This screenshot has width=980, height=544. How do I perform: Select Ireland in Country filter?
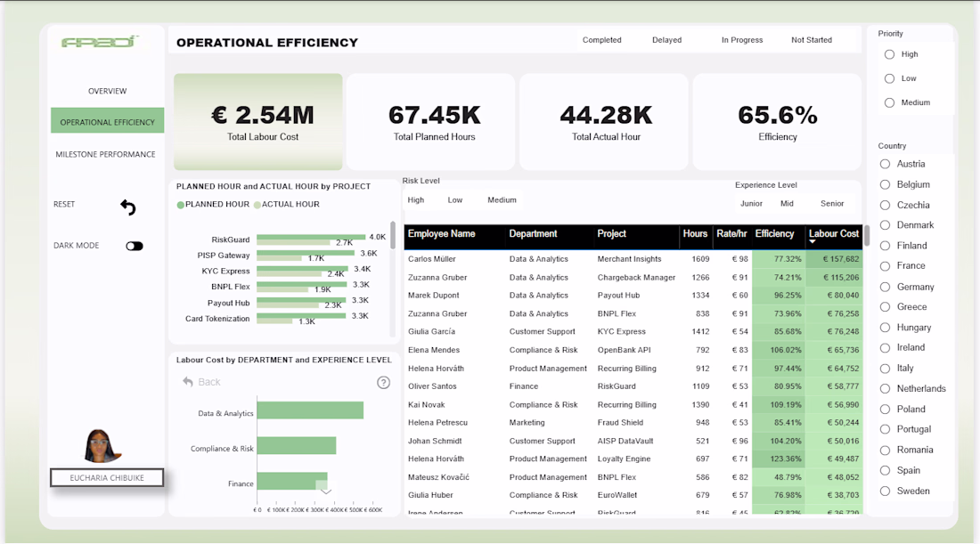885,348
